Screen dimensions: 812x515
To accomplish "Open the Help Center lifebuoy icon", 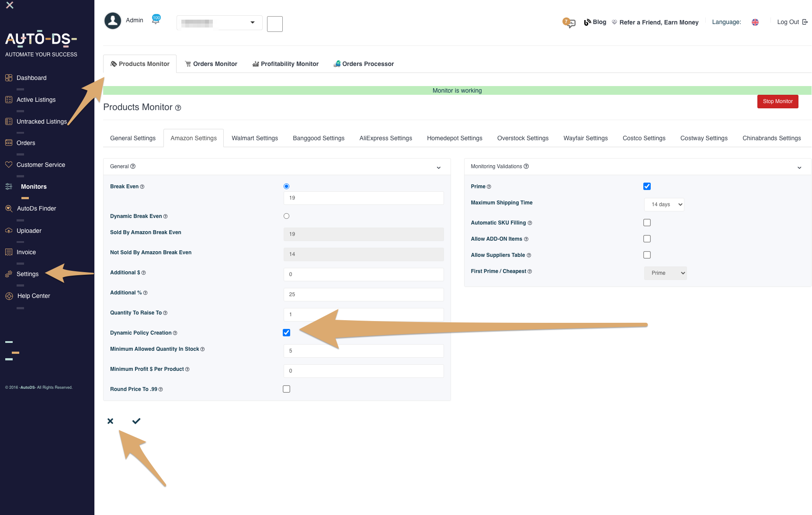I will [x=9, y=296].
